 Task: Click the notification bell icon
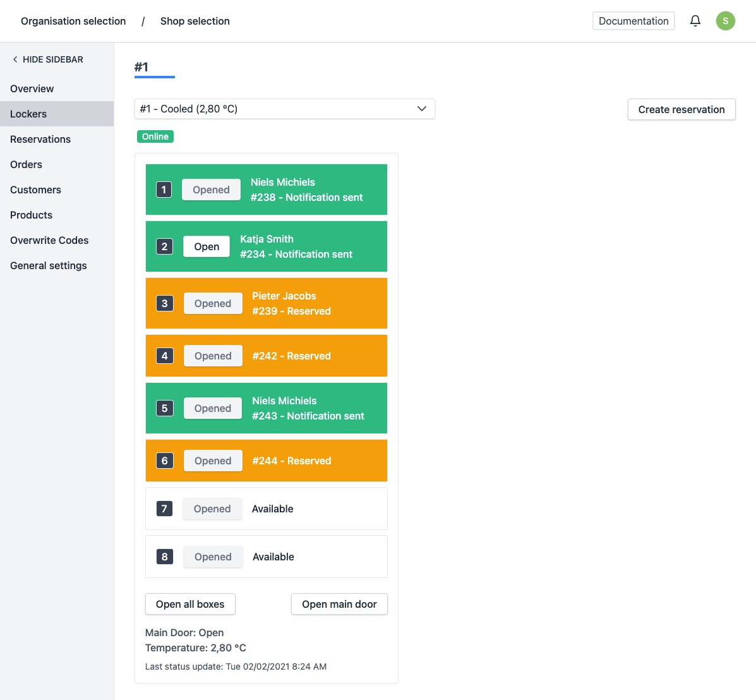point(695,21)
